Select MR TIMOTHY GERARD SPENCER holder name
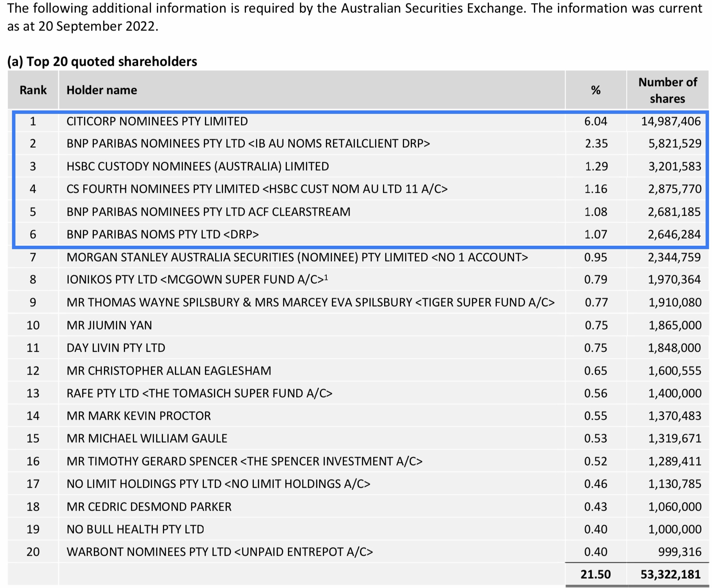 (244, 461)
